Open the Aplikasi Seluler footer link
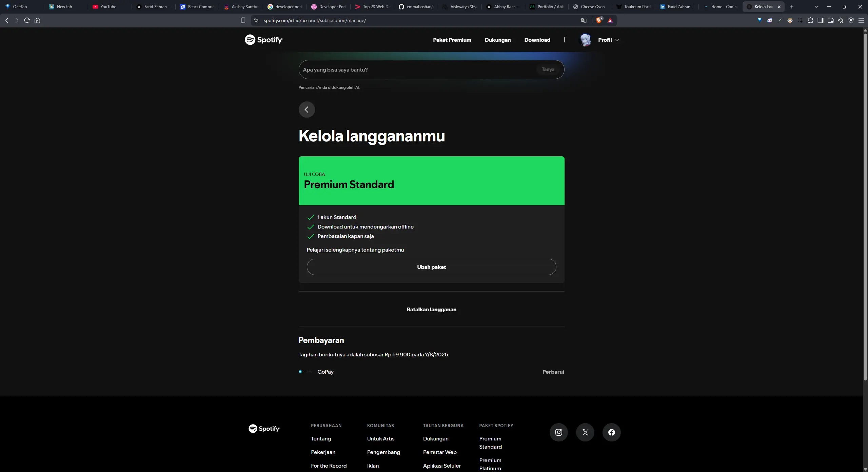This screenshot has width=868, height=472. click(x=442, y=466)
